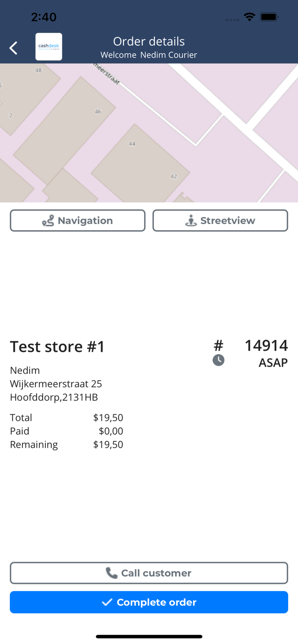Tap the back arrow in the header
The height and width of the screenshot is (644, 298).
click(x=13, y=48)
